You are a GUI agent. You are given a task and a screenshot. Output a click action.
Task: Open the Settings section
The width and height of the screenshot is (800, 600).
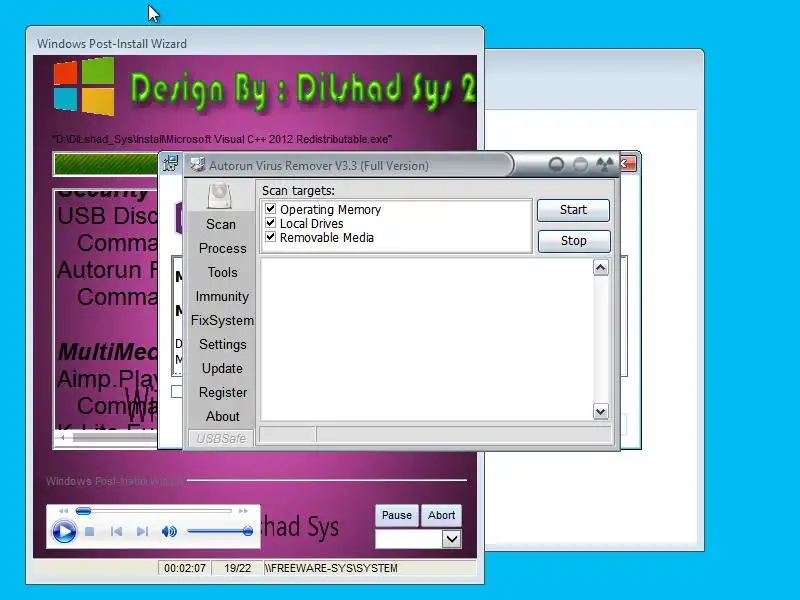pos(222,344)
